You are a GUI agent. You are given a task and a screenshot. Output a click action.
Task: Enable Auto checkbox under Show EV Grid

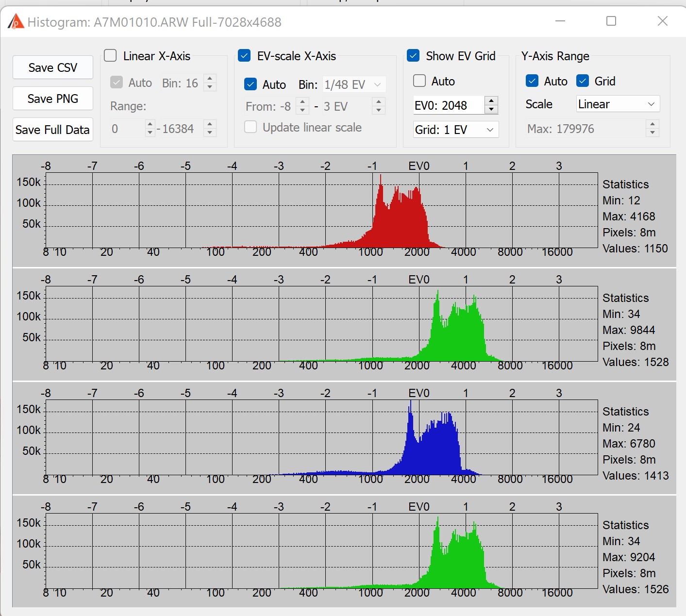click(x=419, y=81)
